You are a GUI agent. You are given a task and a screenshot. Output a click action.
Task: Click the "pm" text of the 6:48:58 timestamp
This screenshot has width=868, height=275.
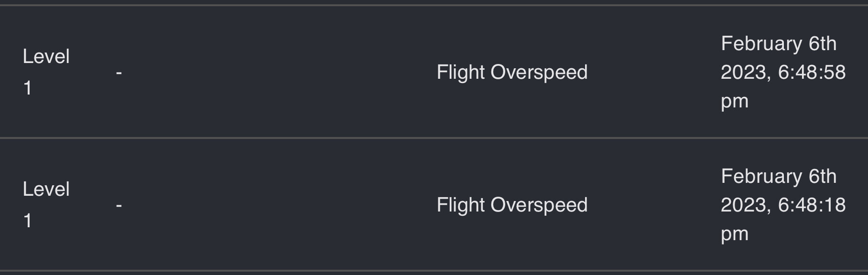(735, 102)
